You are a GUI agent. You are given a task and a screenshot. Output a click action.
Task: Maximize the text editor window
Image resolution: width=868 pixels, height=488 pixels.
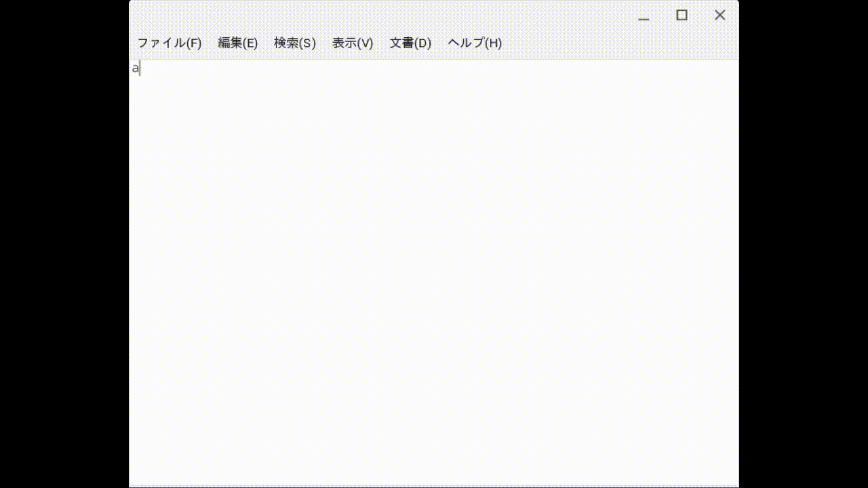click(x=682, y=15)
